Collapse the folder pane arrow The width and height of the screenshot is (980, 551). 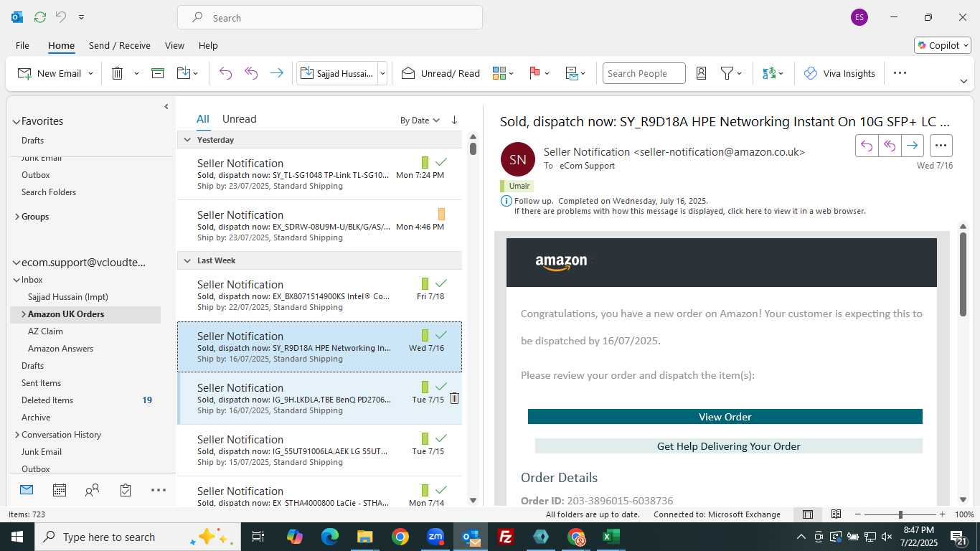point(166,107)
